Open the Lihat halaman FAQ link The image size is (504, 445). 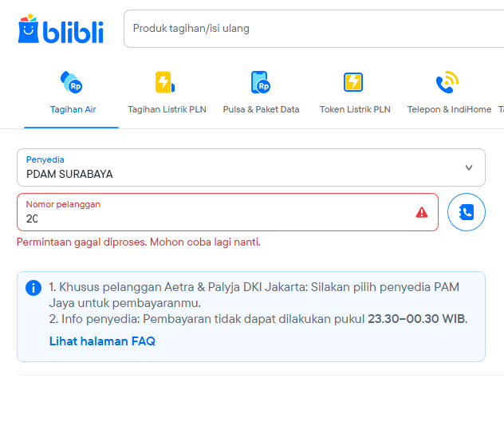click(x=102, y=341)
